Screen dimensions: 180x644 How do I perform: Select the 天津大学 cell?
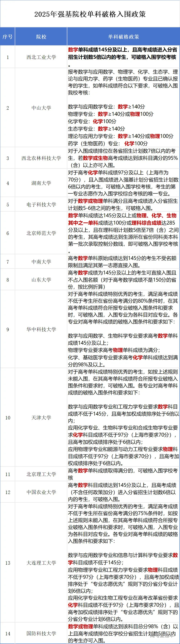point(41,417)
